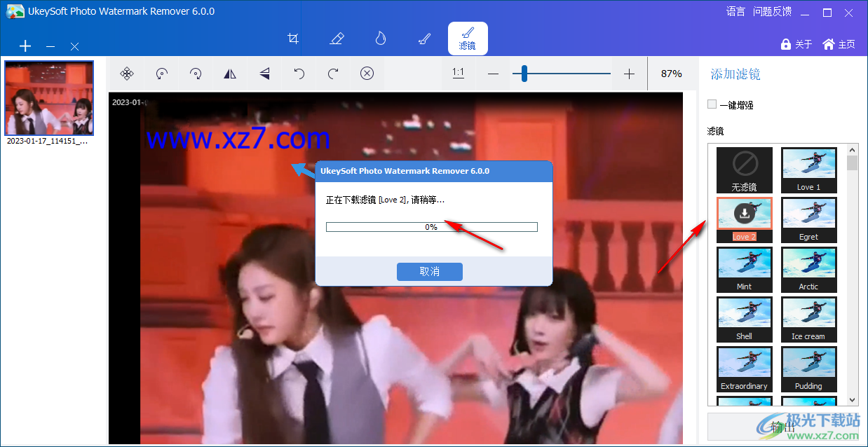This screenshot has height=447, width=868.
Task: Click the filter list scroll-down arrow
Action: point(853,399)
